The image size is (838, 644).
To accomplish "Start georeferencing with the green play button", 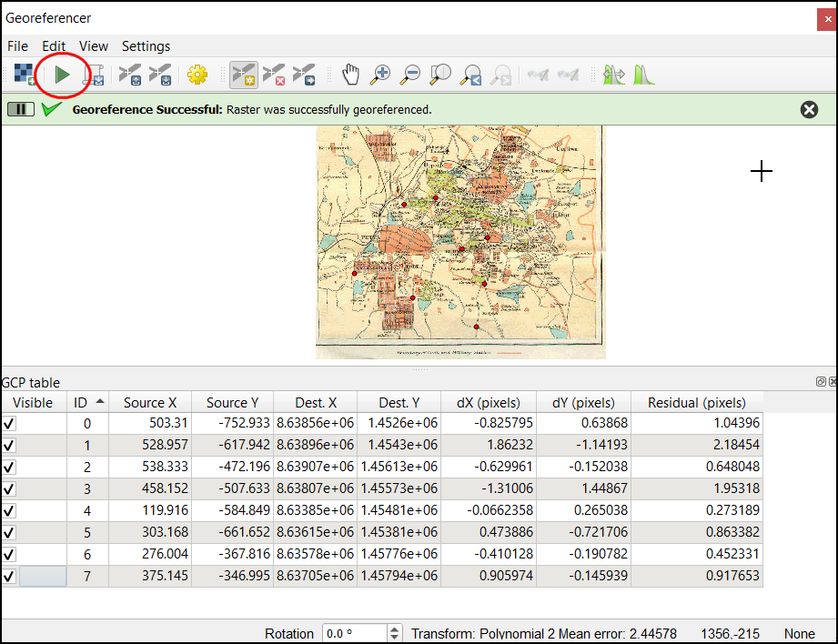I will 63,75.
